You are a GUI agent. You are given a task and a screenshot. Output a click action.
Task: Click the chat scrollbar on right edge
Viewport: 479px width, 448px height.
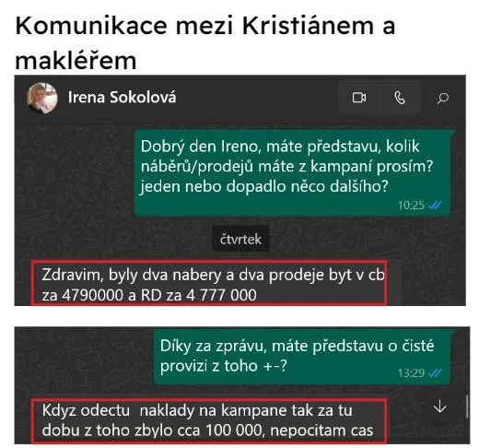point(467,407)
